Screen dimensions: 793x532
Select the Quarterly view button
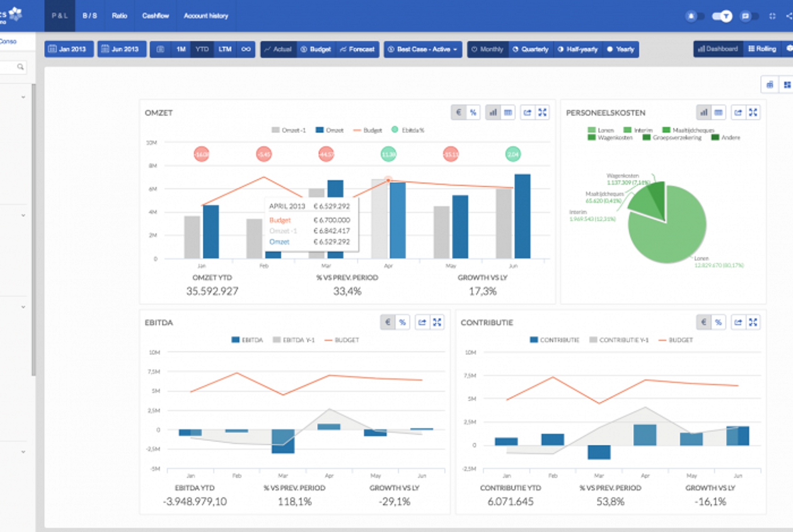531,49
